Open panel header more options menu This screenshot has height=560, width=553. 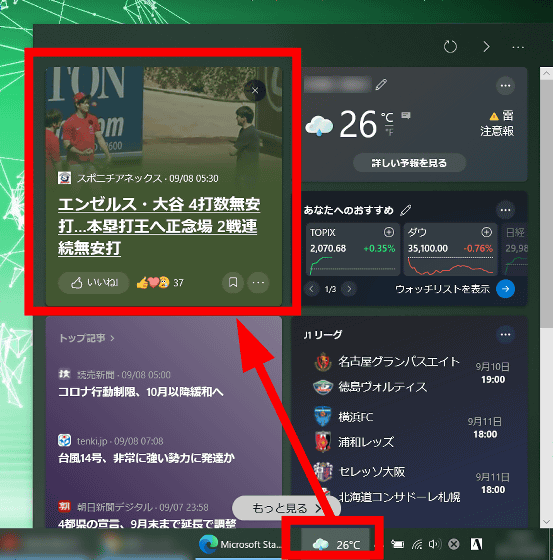pos(518,47)
